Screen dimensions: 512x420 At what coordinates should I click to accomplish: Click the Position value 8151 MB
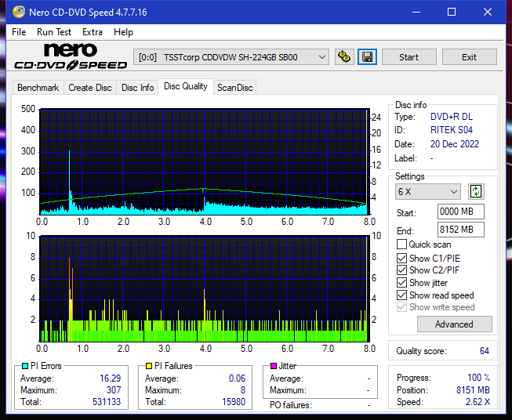point(473,390)
